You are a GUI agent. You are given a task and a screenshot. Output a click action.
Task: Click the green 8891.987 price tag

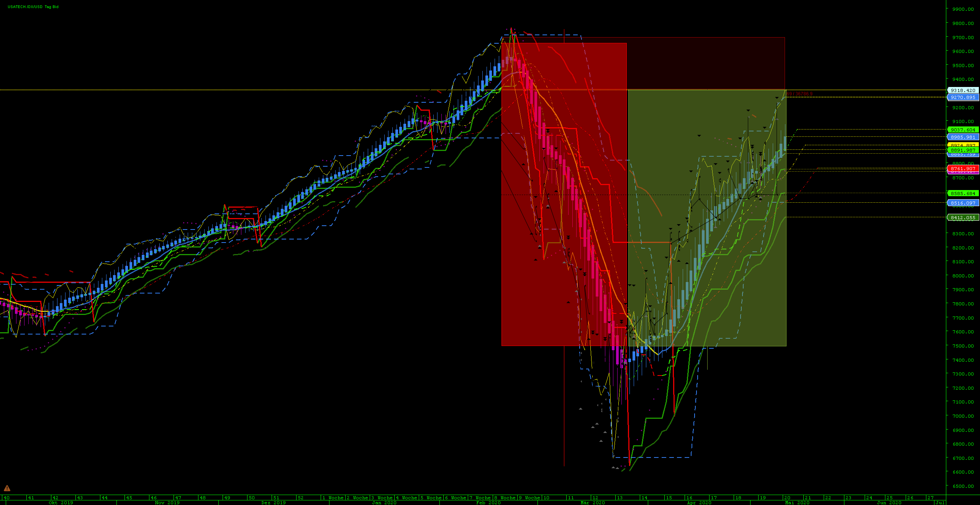click(x=963, y=150)
